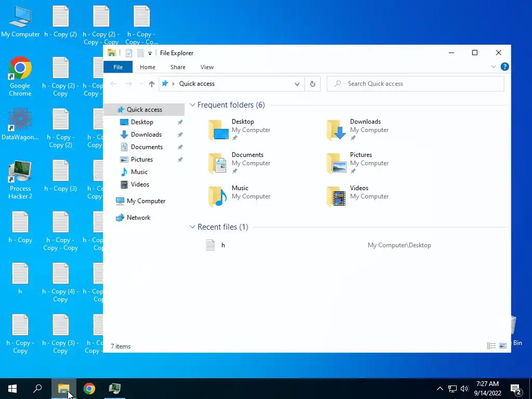Open address bar history dropdown

pos(297,84)
